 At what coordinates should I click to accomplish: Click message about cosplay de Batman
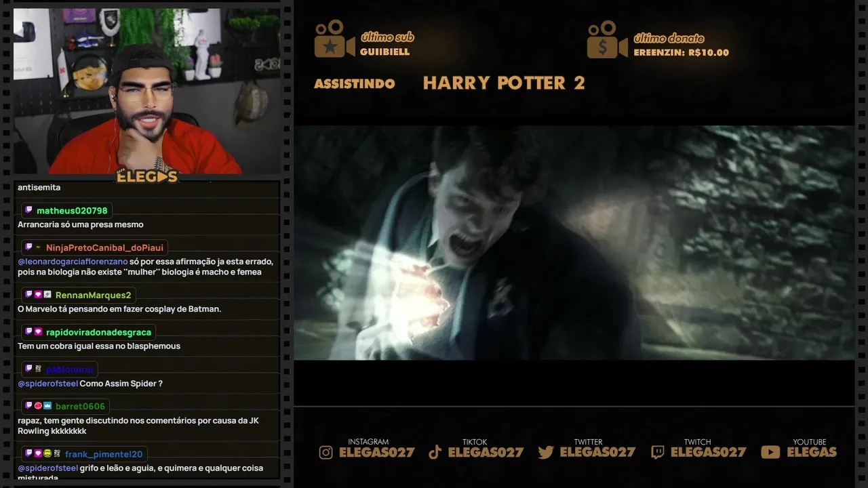(x=119, y=309)
